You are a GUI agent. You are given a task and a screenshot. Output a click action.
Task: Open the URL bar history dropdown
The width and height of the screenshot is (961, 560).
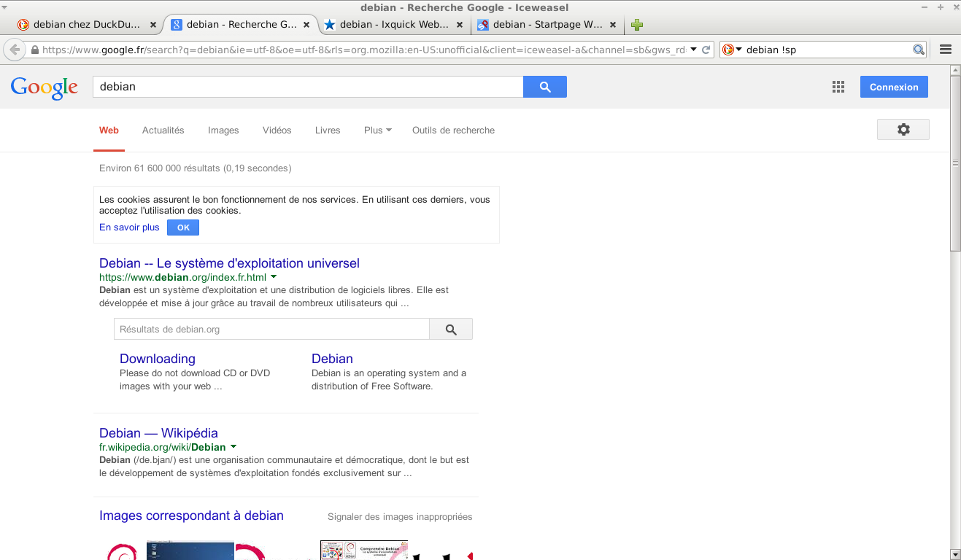(x=694, y=50)
